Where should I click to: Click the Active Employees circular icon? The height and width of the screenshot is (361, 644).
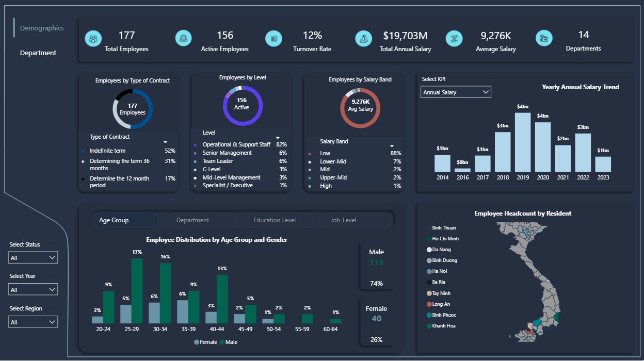click(x=183, y=38)
